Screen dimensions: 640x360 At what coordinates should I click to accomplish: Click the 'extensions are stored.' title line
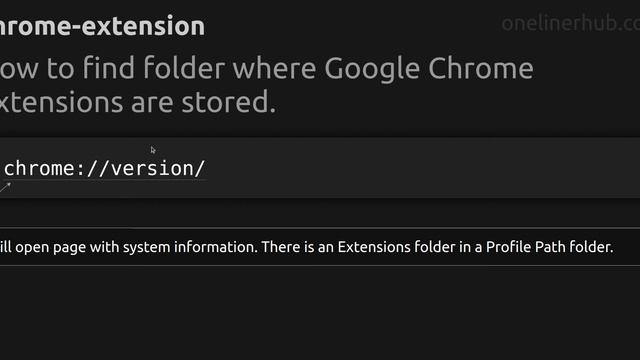(138, 102)
